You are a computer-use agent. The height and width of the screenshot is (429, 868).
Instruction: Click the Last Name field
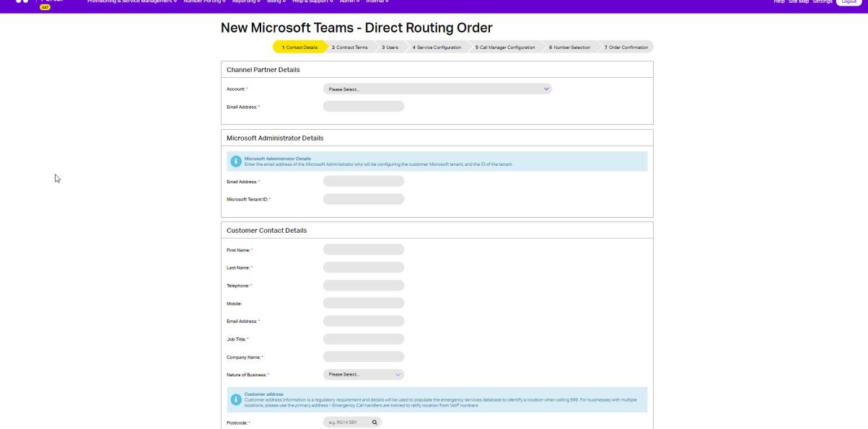364,267
